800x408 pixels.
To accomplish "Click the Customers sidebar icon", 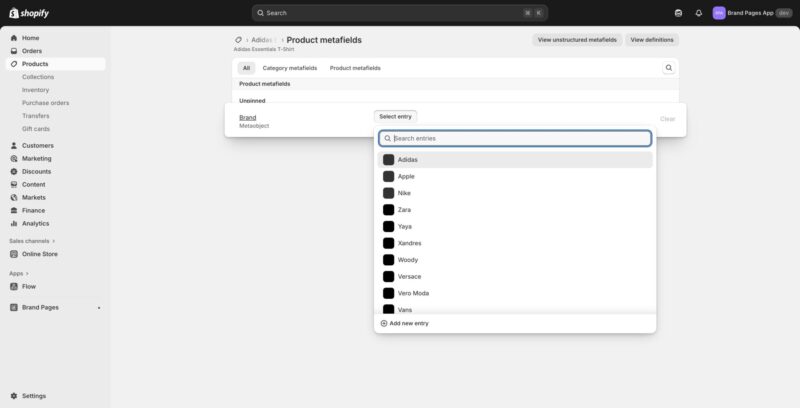I will pyautogui.click(x=14, y=145).
